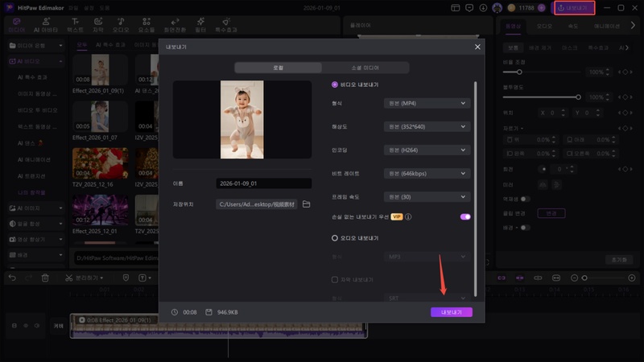The height and width of the screenshot is (362, 644).
Task: Open the bitrate dropdown showing 646kbps
Action: pyautogui.click(x=426, y=173)
